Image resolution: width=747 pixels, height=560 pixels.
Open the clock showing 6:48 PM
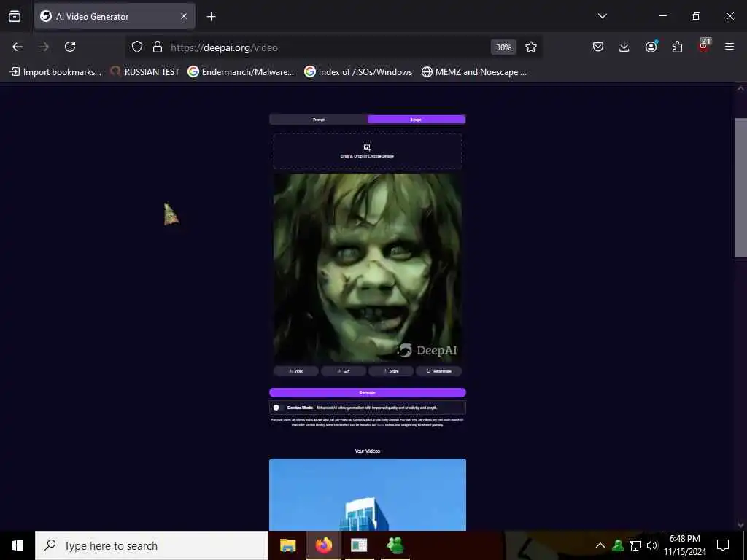[x=685, y=545]
